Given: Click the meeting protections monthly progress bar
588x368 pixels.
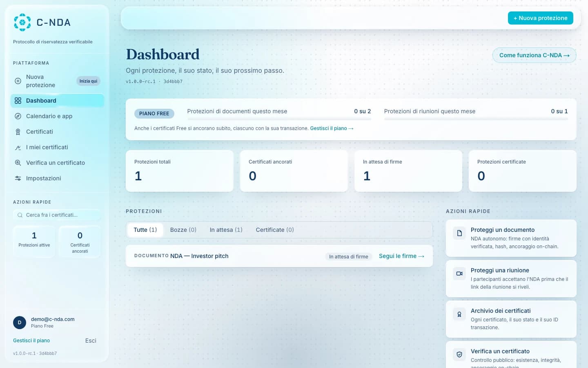Looking at the screenshot, I should (476, 119).
